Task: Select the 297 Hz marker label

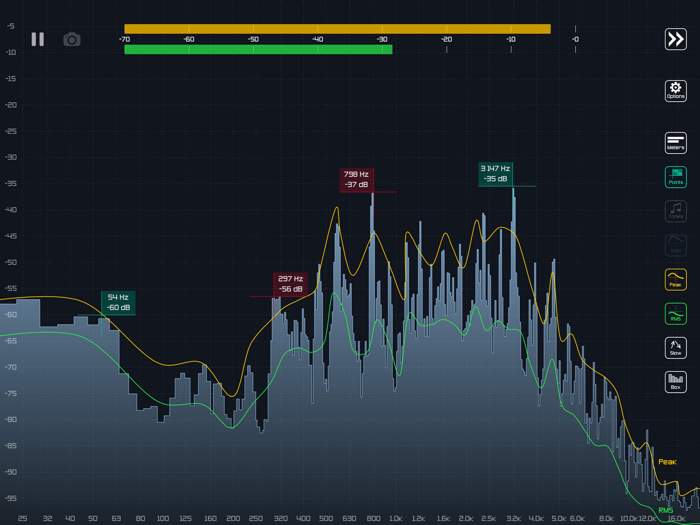Action: [290, 284]
